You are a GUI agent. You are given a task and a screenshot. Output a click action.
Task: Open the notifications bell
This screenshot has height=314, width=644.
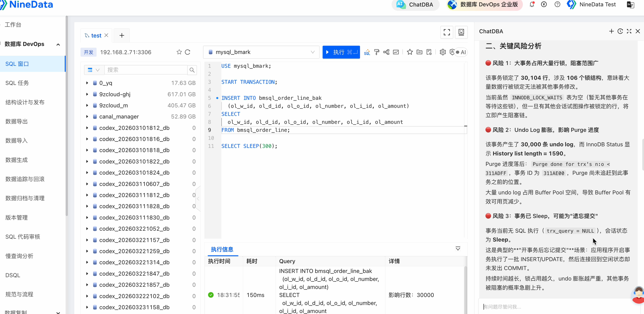point(532,4)
